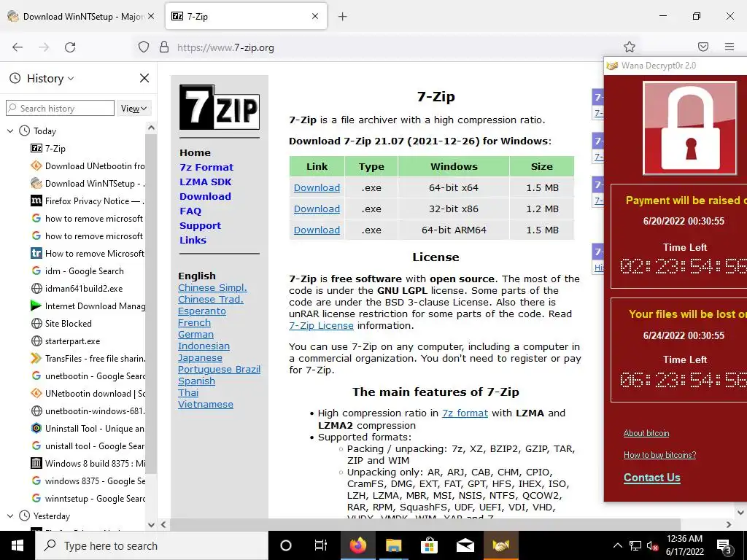Click the padlock image in Wana Decrypt0r
Screen dimensions: 747x560
click(689, 128)
